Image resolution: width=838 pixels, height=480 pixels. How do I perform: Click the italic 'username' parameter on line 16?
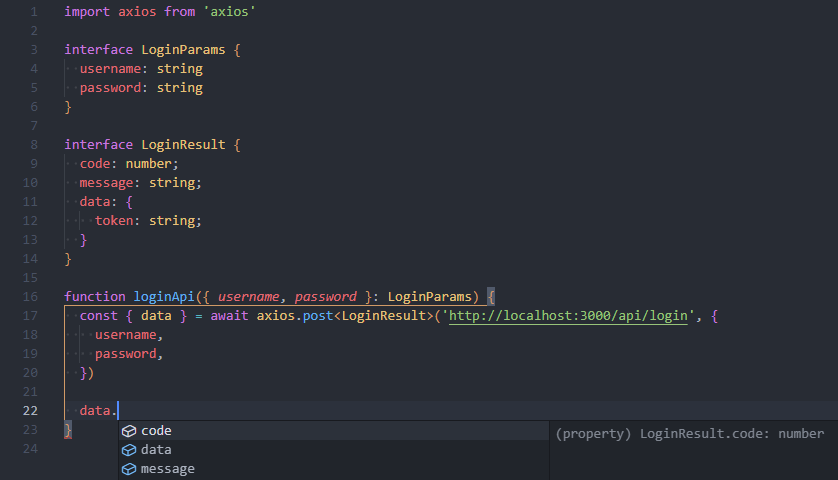click(x=249, y=297)
